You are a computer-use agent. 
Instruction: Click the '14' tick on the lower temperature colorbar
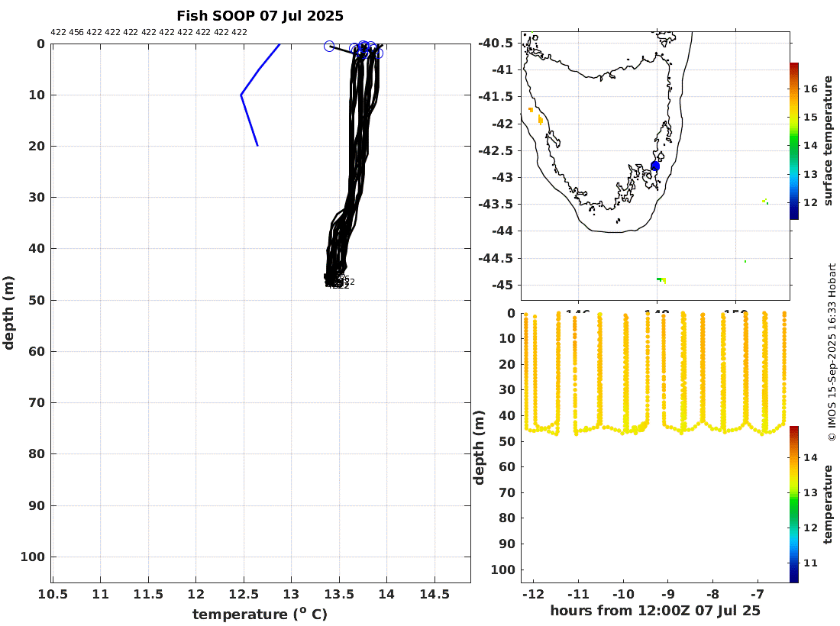[810, 457]
